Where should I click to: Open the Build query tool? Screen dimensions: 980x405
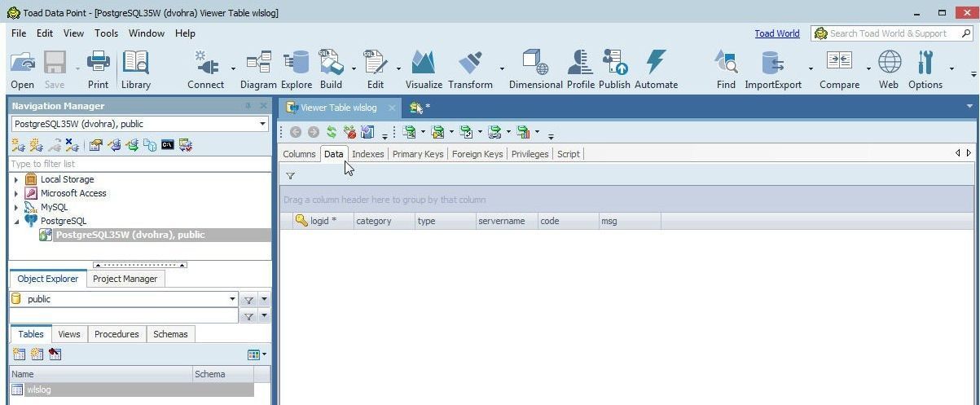coord(331,69)
